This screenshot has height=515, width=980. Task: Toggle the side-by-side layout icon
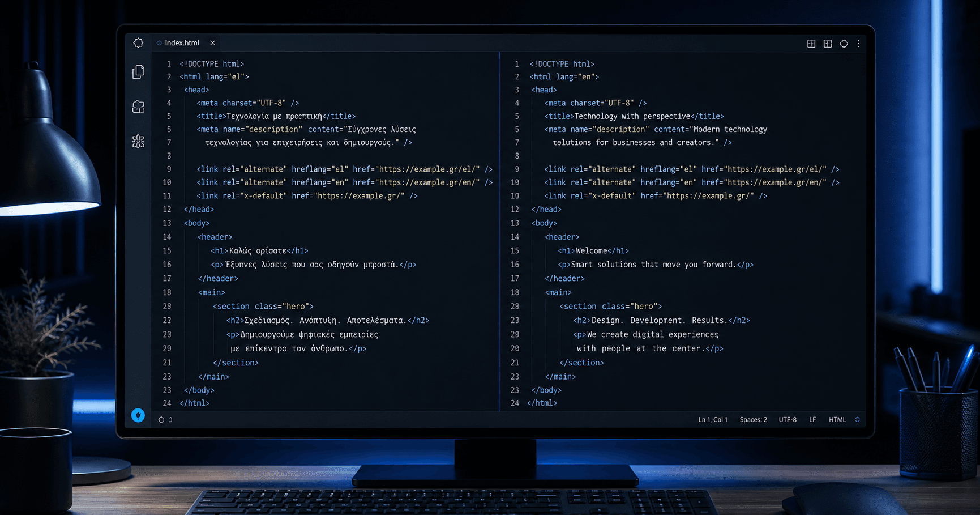coord(828,44)
